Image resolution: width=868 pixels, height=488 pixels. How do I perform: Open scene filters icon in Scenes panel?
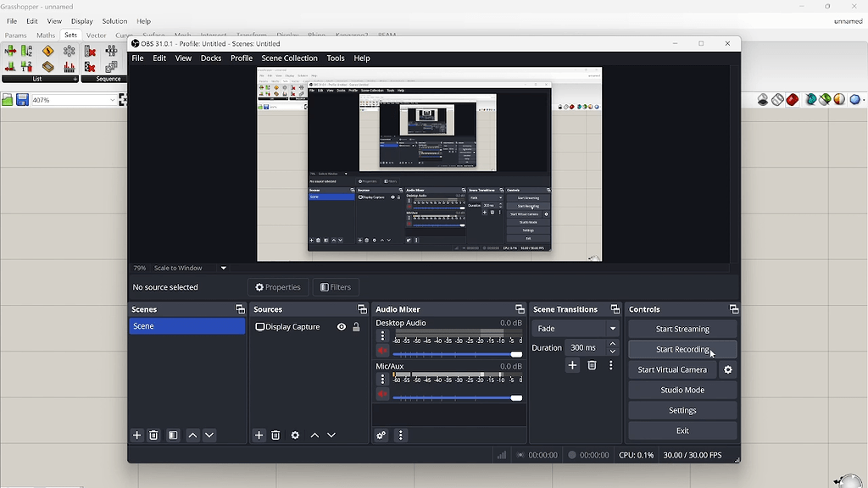tap(173, 435)
